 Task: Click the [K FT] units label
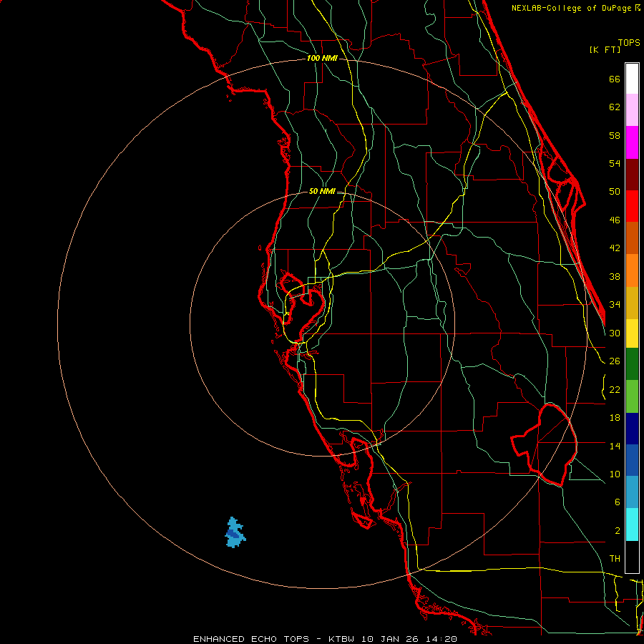[x=605, y=50]
